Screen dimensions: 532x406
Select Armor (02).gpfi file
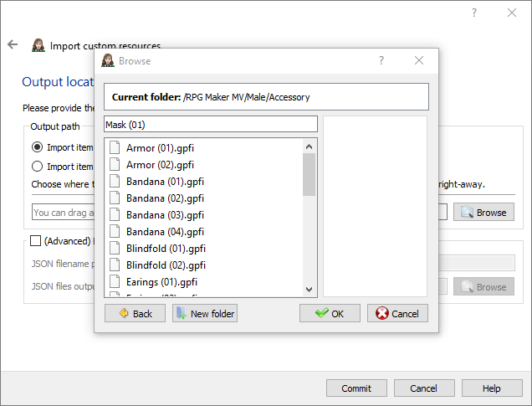click(160, 165)
